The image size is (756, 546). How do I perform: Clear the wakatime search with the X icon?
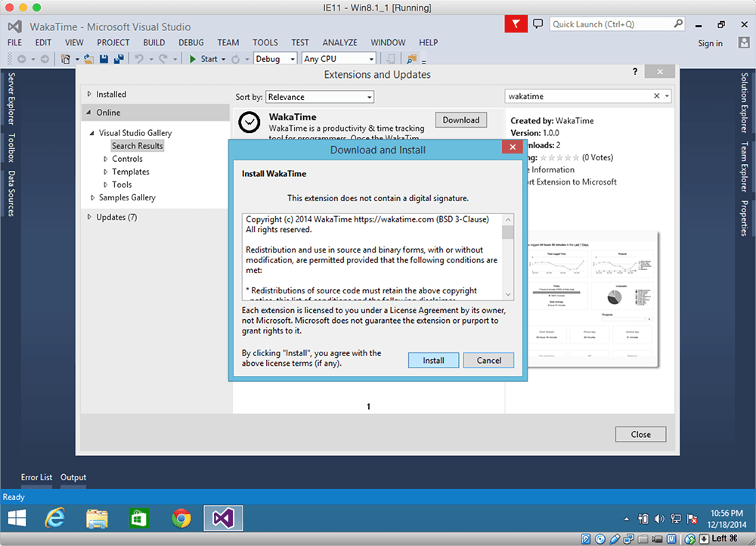(x=656, y=97)
